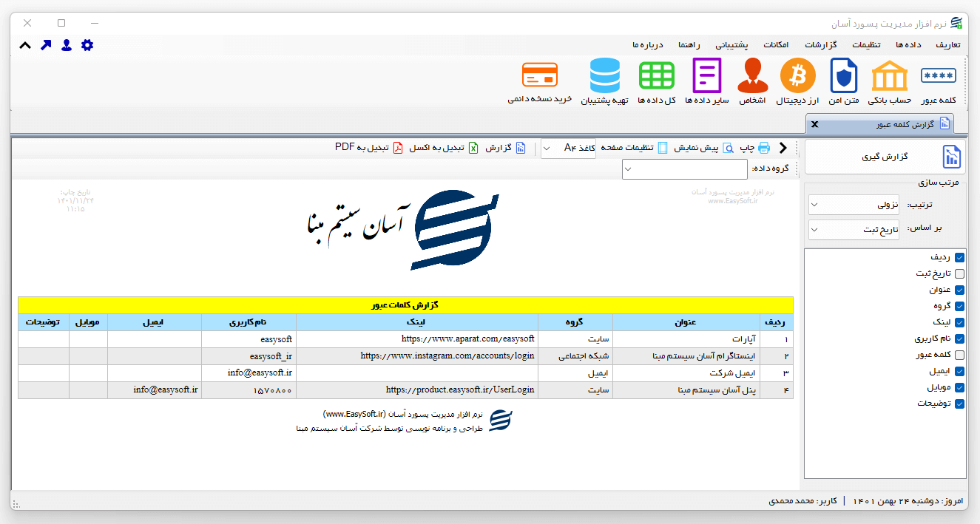Click the easysoft_ir username cell

click(x=249, y=356)
